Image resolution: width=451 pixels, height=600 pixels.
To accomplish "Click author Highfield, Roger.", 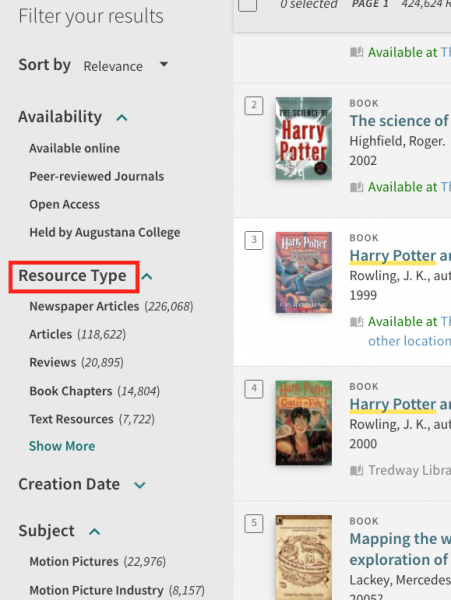I will pyautogui.click(x=397, y=141).
